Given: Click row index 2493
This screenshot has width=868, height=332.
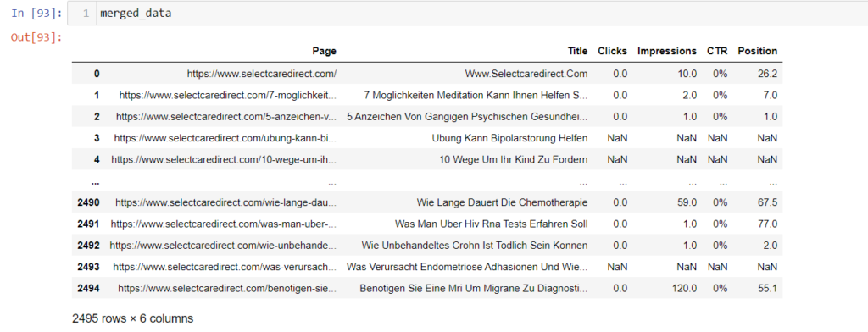Looking at the screenshot, I should tap(88, 267).
